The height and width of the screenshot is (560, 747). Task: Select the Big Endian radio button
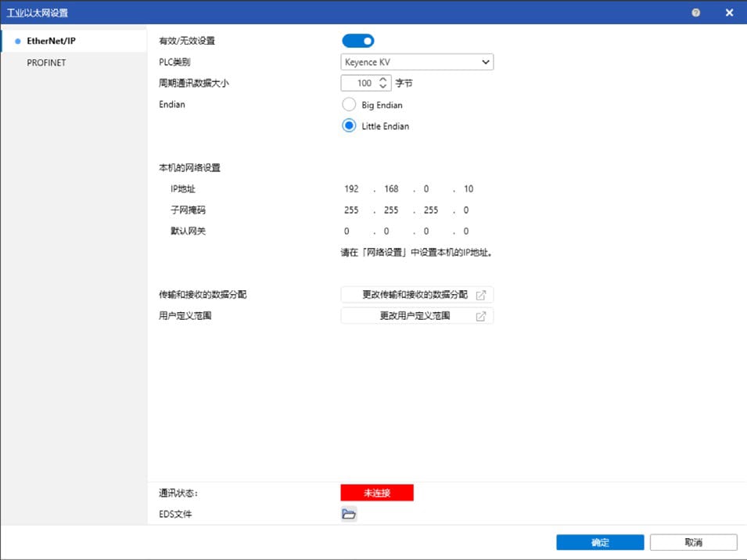pyautogui.click(x=349, y=105)
